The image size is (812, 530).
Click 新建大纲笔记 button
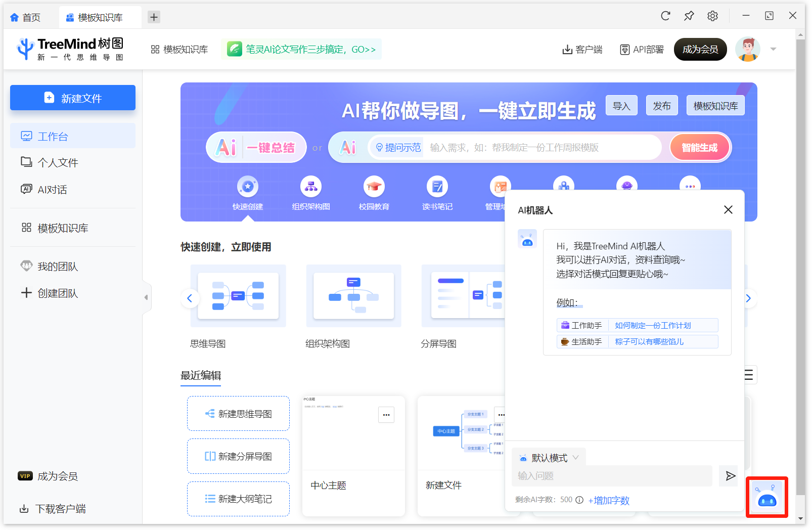[238, 499]
